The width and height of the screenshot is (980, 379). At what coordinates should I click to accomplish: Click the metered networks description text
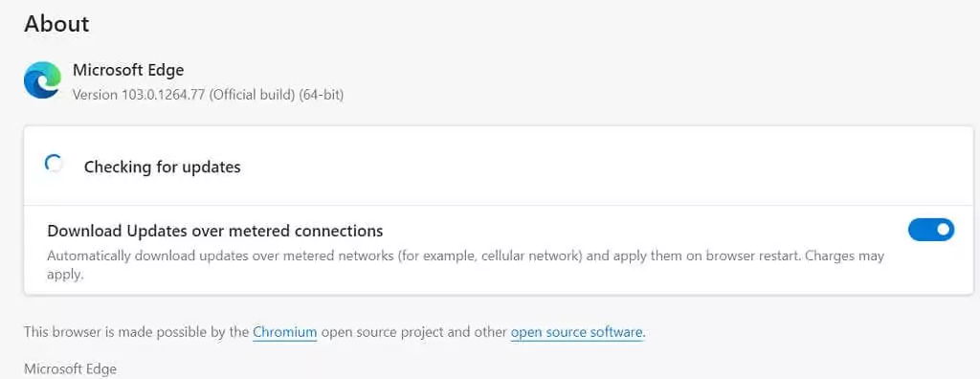tap(466, 265)
